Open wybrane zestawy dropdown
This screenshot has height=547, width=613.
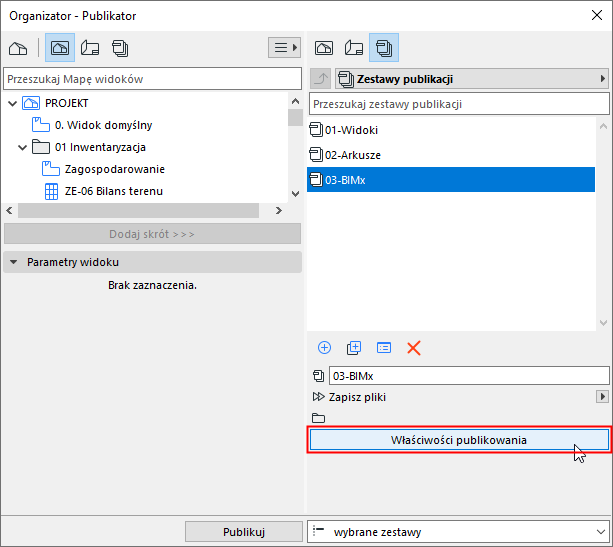[458, 532]
